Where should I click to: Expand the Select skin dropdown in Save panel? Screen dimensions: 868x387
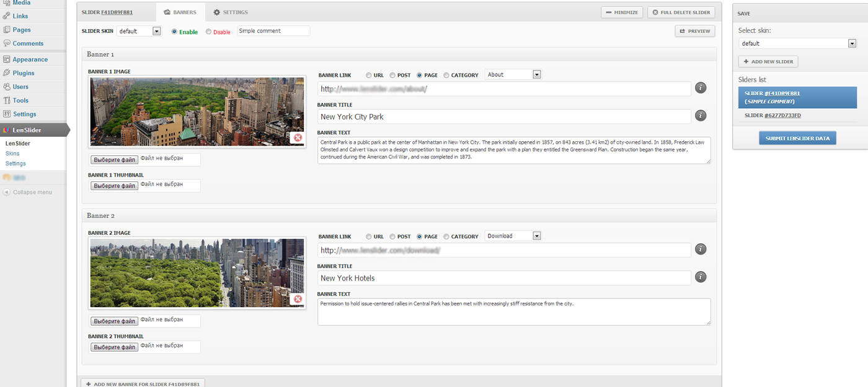pos(797,43)
